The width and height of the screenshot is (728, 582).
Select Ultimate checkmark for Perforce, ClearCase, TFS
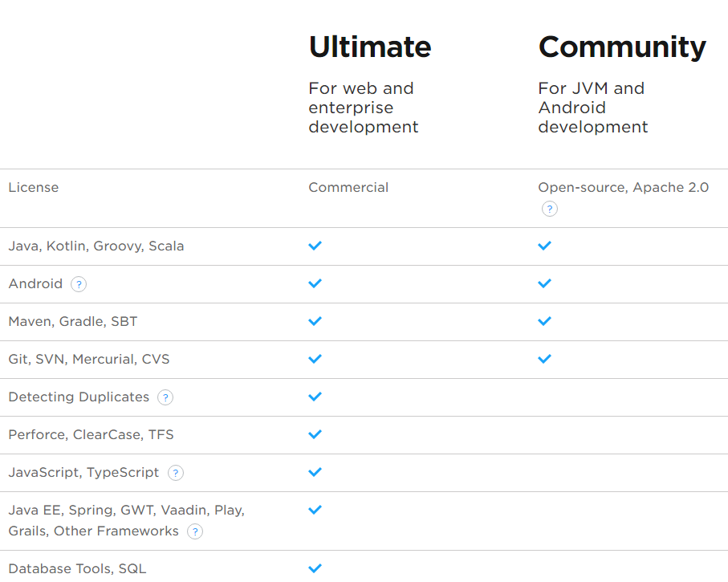pyautogui.click(x=315, y=434)
